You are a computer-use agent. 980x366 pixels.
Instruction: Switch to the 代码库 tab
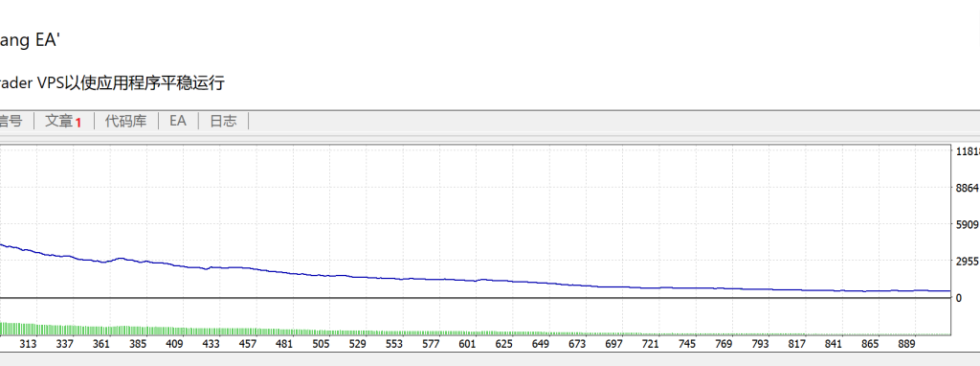tap(125, 122)
